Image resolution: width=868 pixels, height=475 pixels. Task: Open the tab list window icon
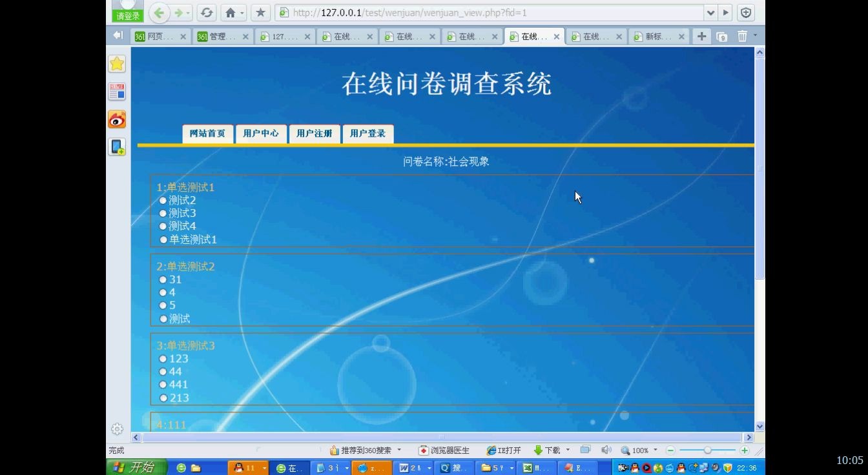point(721,37)
